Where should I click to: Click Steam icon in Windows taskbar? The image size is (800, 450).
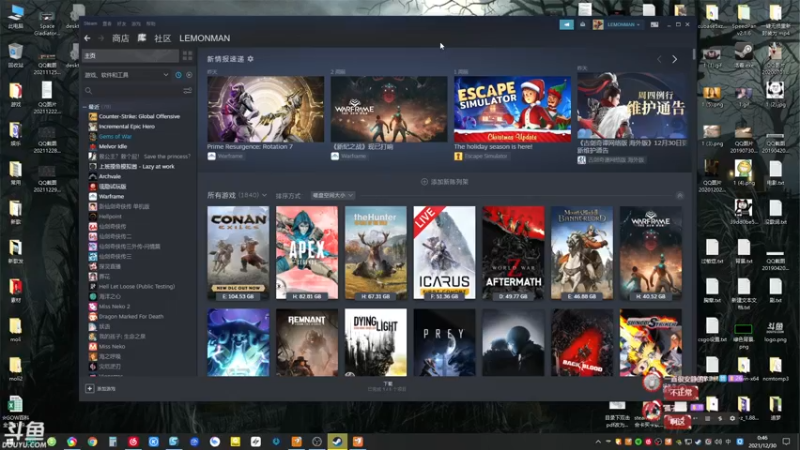337,441
